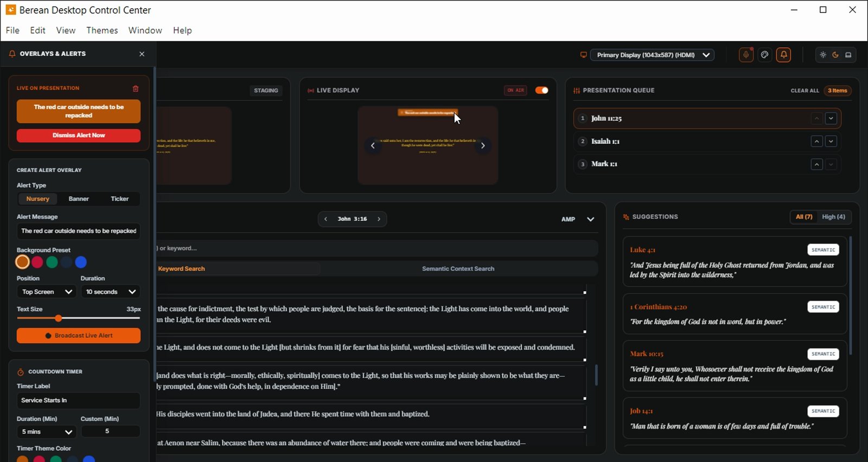Open the AMP translation dropdown
Viewport: 868px width, 462px height.
tap(578, 219)
